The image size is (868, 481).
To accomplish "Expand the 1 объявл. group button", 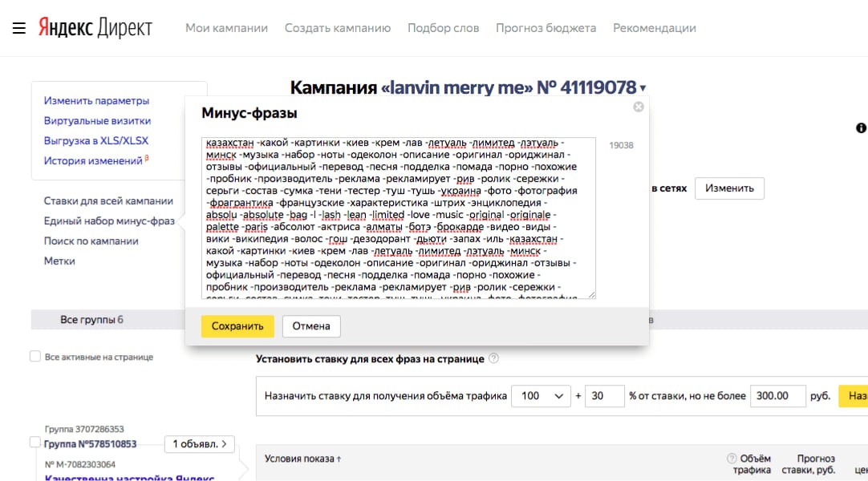I will [200, 443].
